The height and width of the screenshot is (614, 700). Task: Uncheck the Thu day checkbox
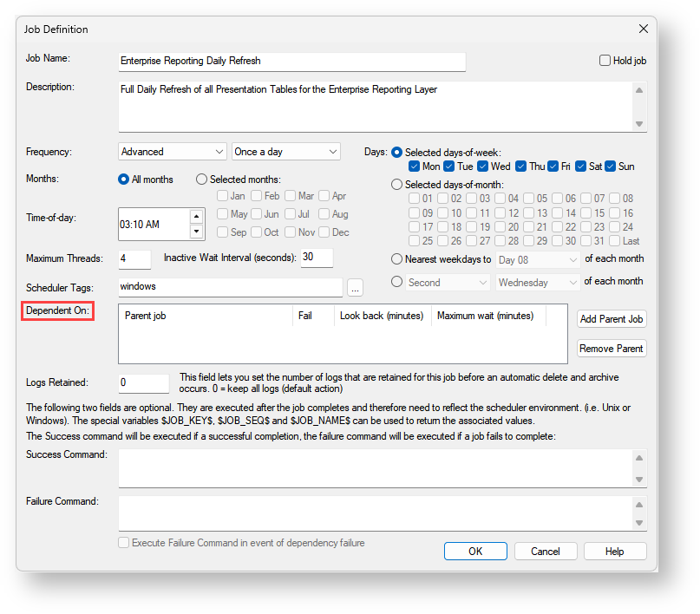520,167
